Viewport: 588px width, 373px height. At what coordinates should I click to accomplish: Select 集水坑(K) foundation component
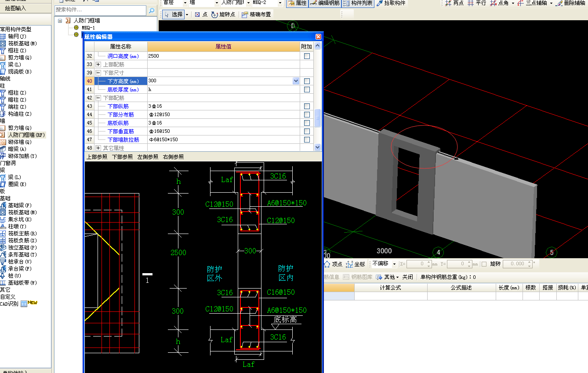(19, 219)
